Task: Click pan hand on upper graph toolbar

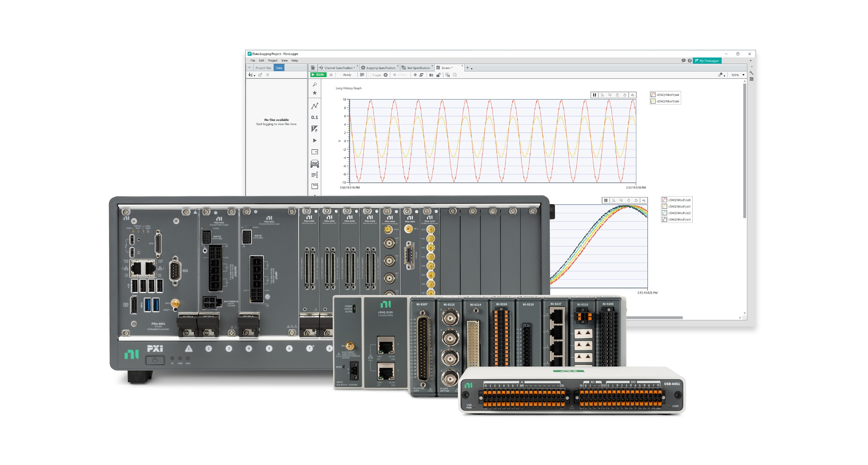Action: click(x=617, y=95)
